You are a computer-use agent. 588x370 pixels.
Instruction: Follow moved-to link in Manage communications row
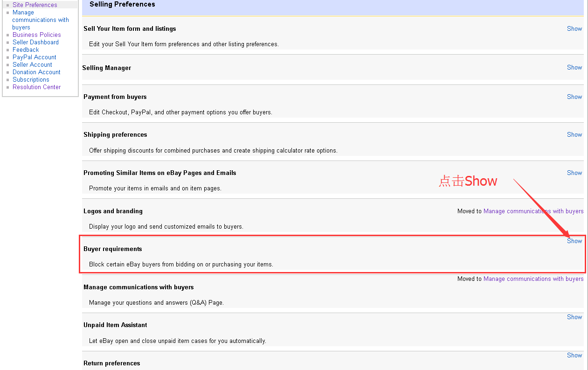coord(533,279)
